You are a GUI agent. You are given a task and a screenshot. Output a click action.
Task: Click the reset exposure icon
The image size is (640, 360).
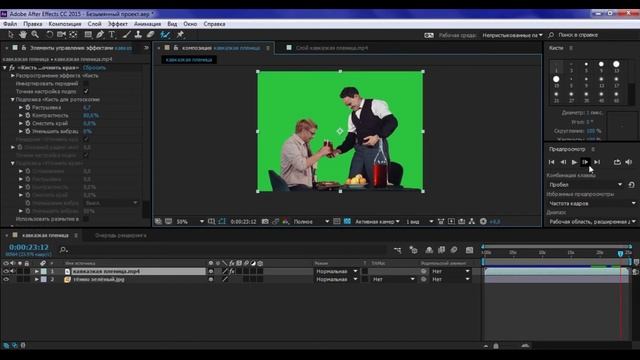[483, 221]
